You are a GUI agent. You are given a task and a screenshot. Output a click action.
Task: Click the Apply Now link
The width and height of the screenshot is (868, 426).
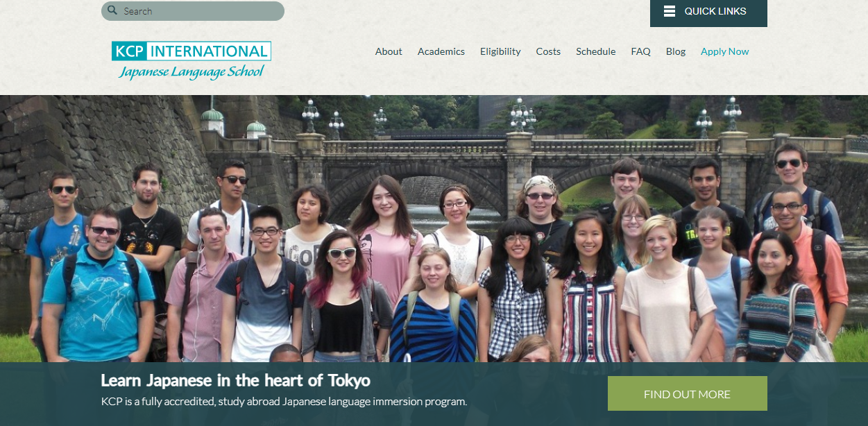(x=725, y=51)
